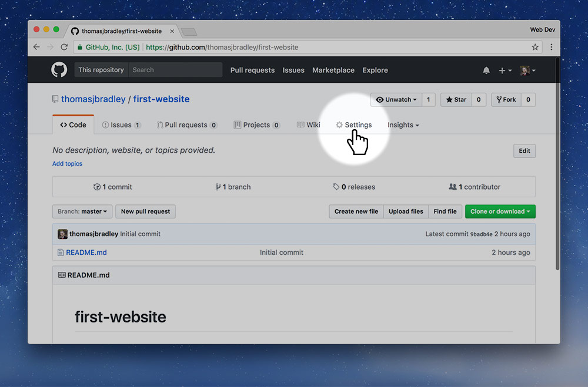
Task: Click commit hash 9badb4e
Action: pos(481,234)
